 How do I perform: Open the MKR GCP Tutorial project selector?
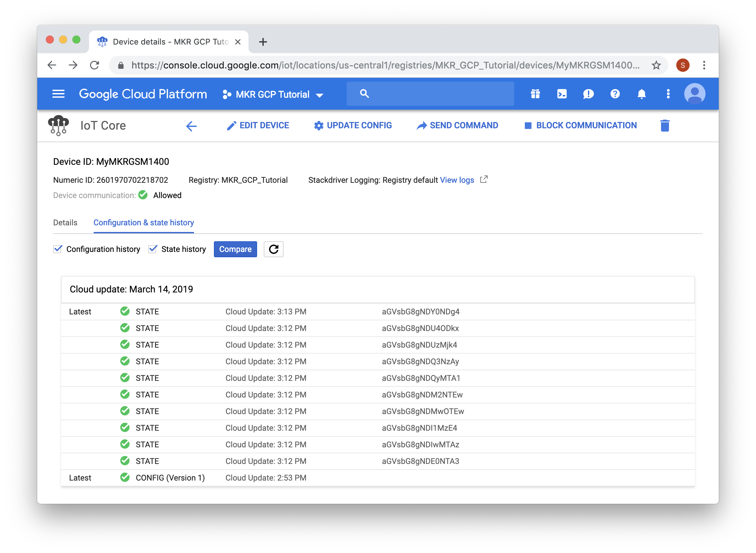pos(273,94)
